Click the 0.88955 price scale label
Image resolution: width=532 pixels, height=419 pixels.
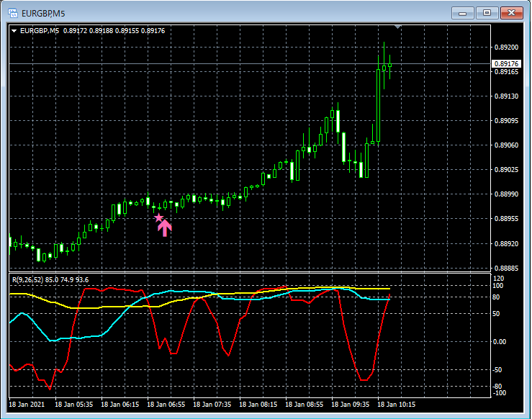click(506, 218)
